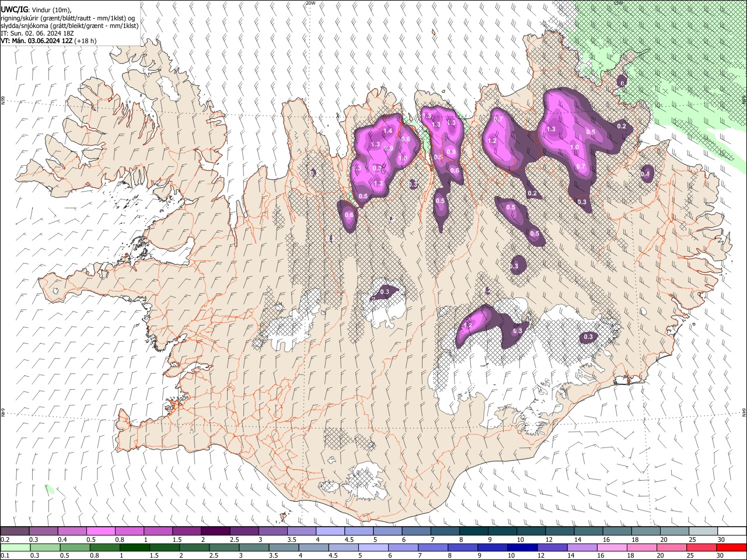747x560 pixels.
Task: Click the 'slydda/snjókoma' legend description line
Action: point(69,26)
